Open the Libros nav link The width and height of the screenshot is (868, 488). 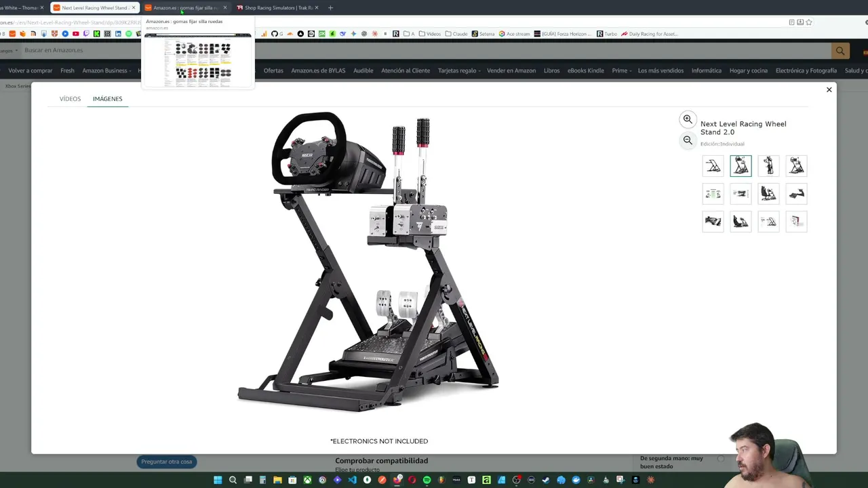(551, 70)
